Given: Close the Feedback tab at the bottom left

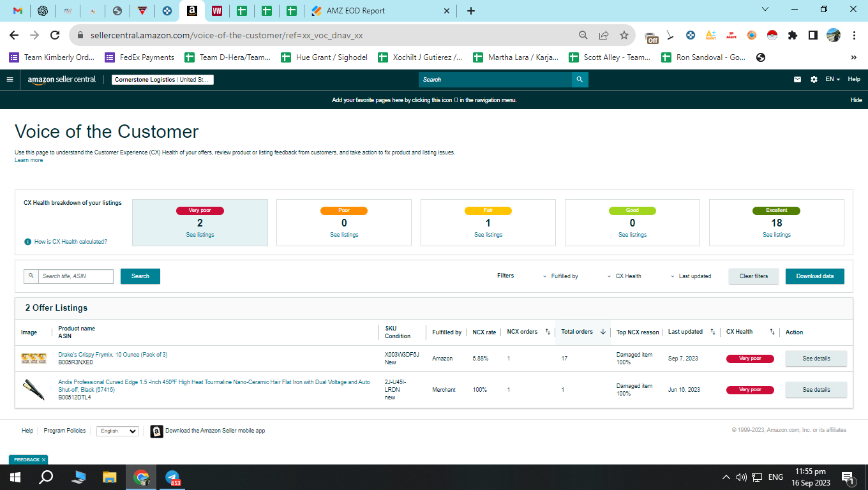Looking at the screenshot, I should tap(43, 459).
